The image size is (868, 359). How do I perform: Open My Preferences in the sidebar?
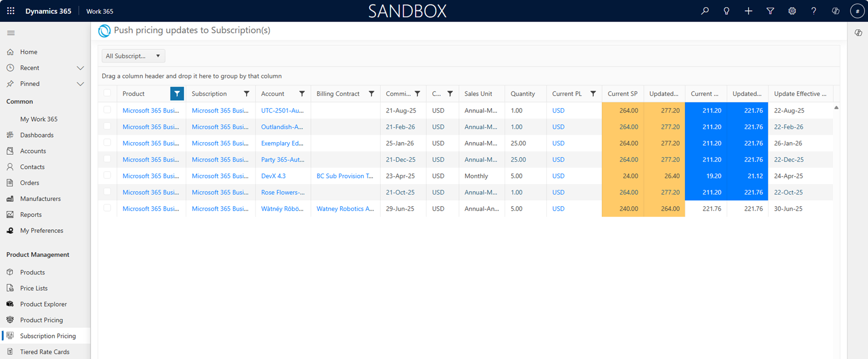coord(42,231)
